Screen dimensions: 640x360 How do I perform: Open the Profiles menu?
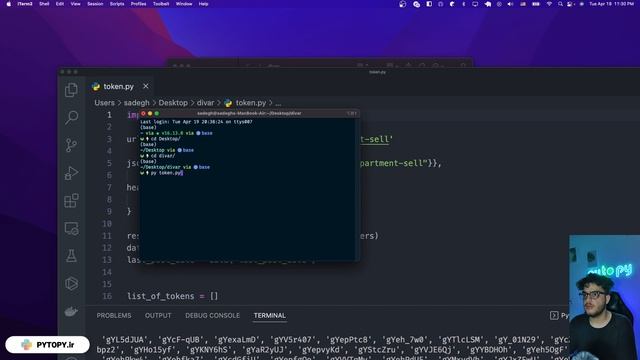pyautogui.click(x=138, y=4)
